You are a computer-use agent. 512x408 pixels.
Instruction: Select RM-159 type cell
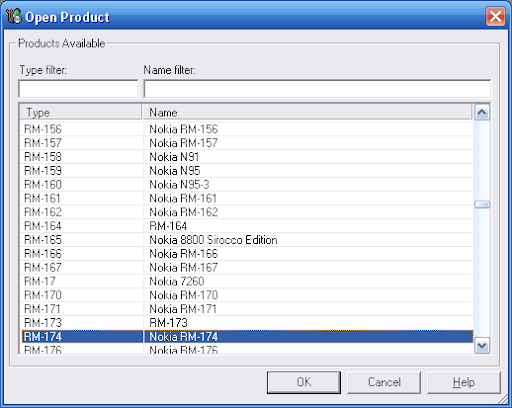click(82, 171)
